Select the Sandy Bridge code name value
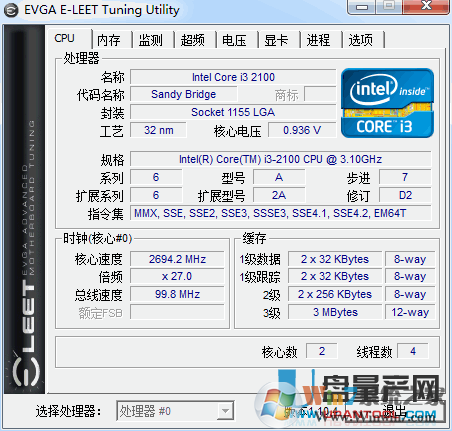This screenshot has height=431, width=452. pos(184,94)
